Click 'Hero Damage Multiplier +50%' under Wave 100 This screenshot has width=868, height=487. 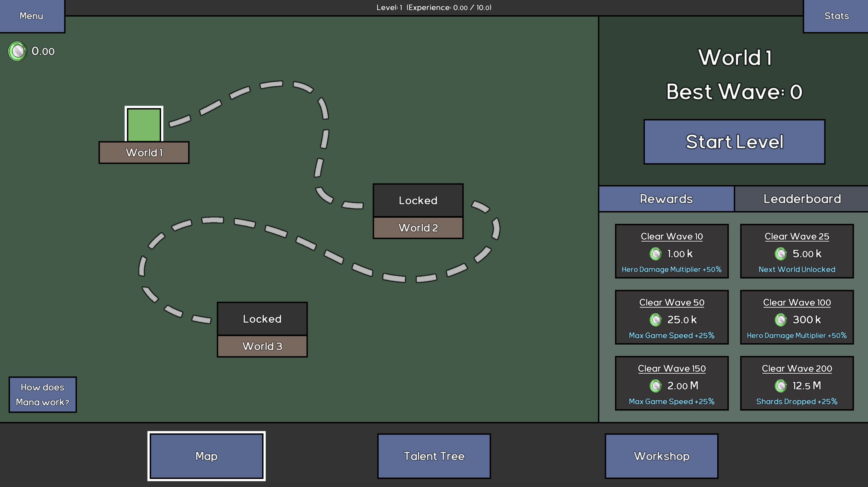coord(797,335)
